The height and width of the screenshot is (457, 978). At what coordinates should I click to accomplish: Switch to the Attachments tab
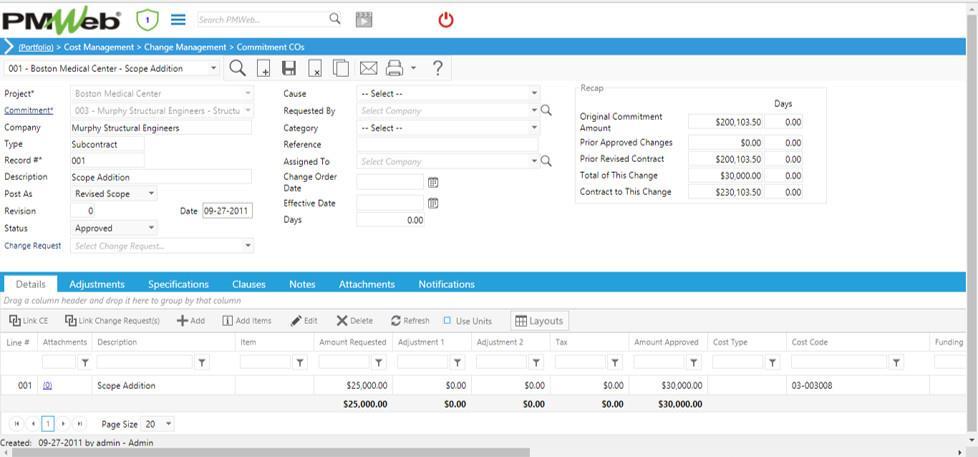coord(367,284)
